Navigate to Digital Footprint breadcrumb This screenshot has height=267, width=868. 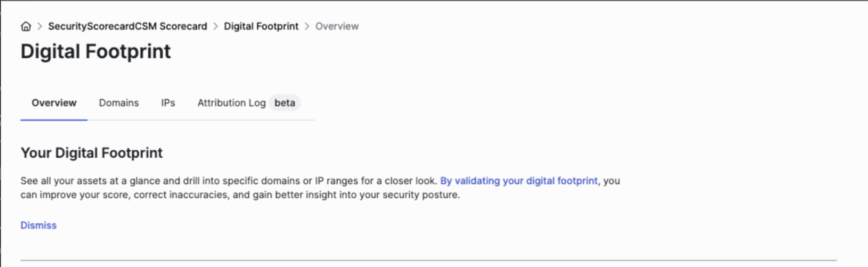[x=261, y=26]
